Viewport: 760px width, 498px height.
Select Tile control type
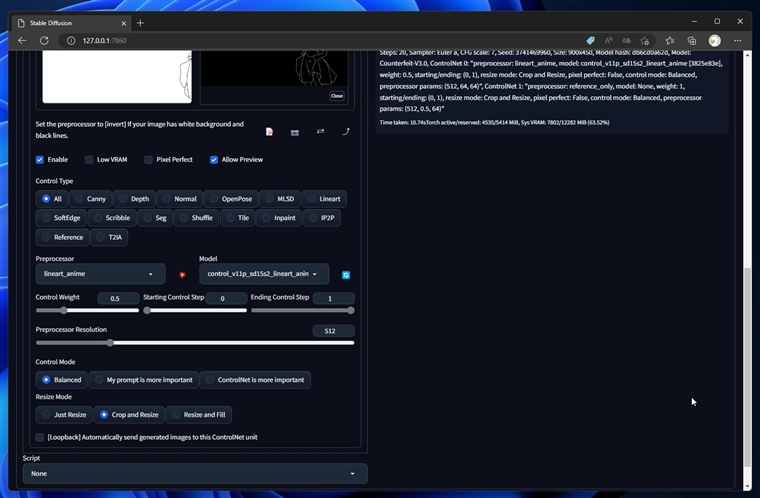click(x=238, y=218)
